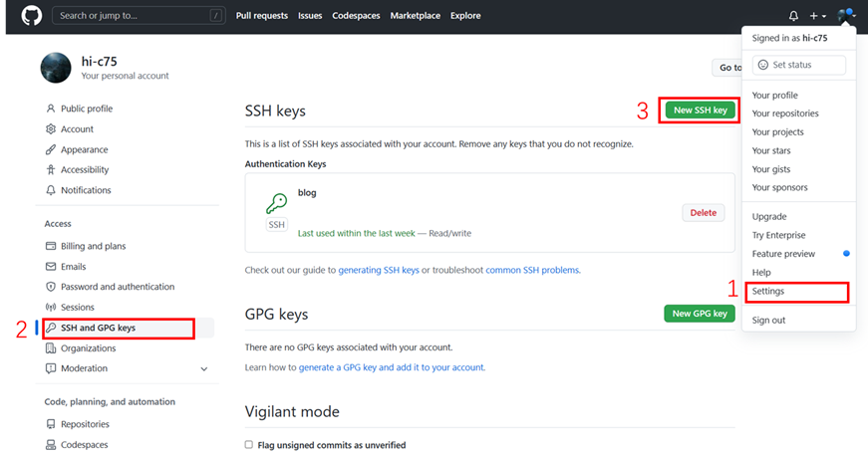The image size is (868, 455).
Task: Open Organizations in sidebar
Action: (x=88, y=348)
